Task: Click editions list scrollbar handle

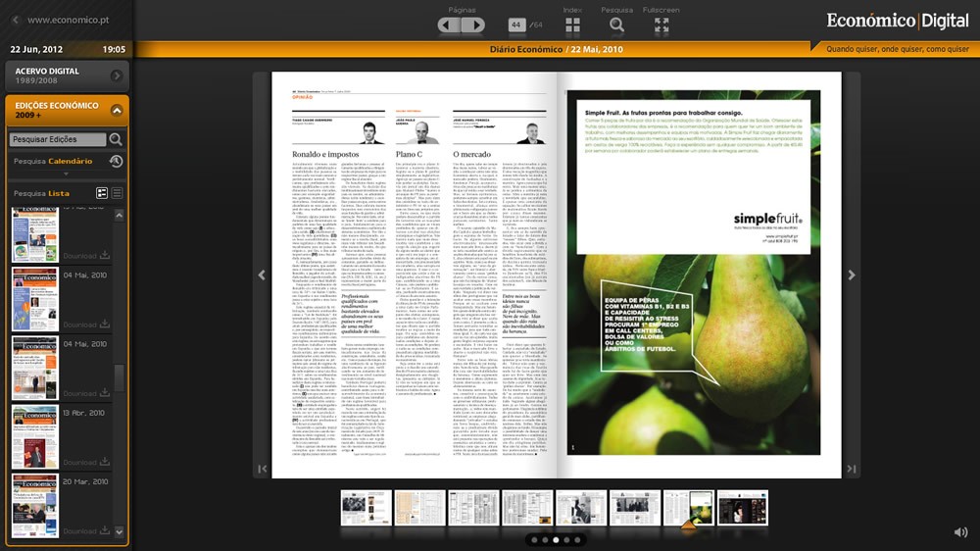Action: [x=119, y=377]
